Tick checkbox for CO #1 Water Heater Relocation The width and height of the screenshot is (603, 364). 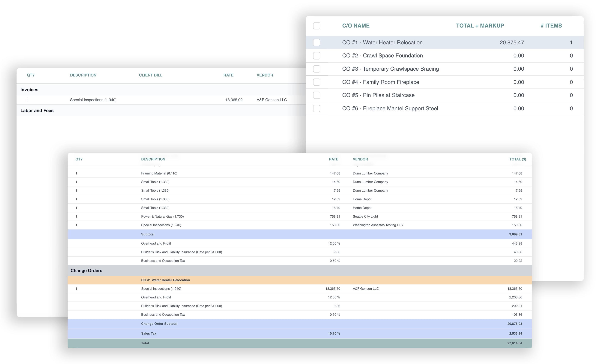tap(317, 43)
